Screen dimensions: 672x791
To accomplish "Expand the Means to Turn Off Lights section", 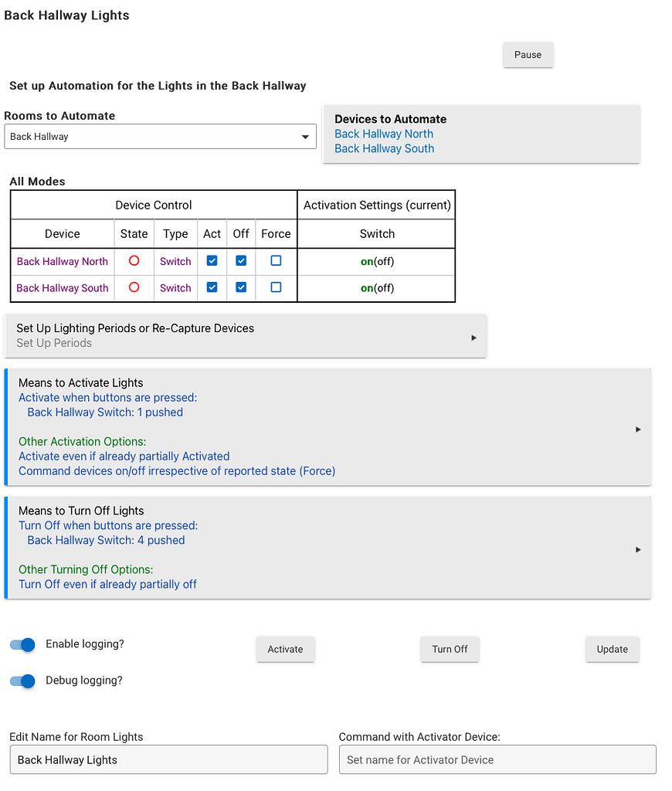I will click(638, 549).
